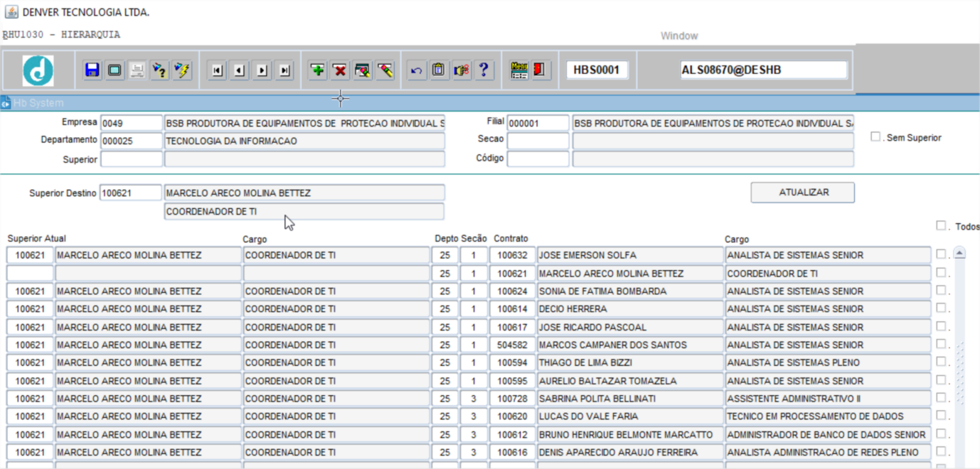Go to the previous record

240,70
